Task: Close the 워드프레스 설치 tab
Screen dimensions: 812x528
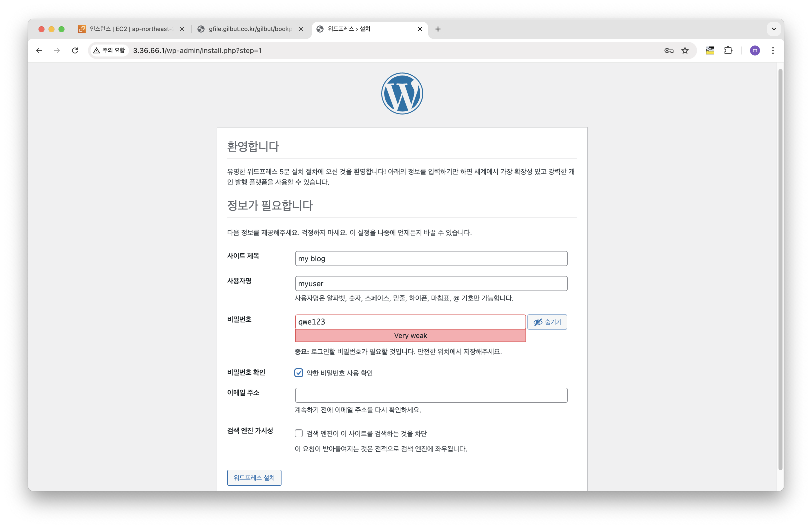Action: coord(420,29)
